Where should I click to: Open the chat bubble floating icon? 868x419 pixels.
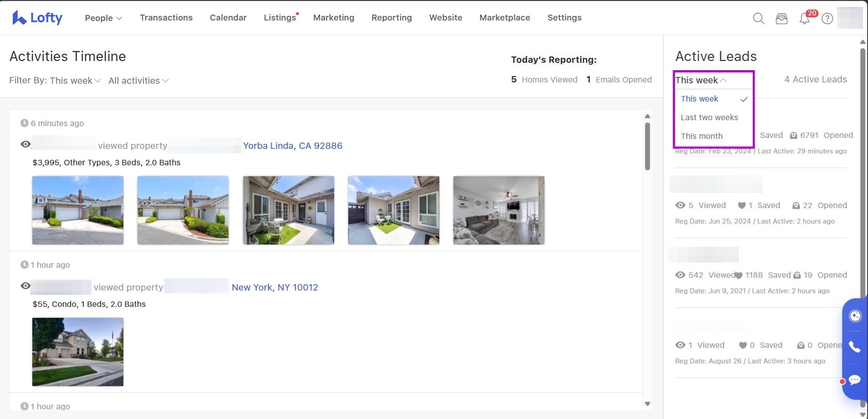tap(855, 379)
